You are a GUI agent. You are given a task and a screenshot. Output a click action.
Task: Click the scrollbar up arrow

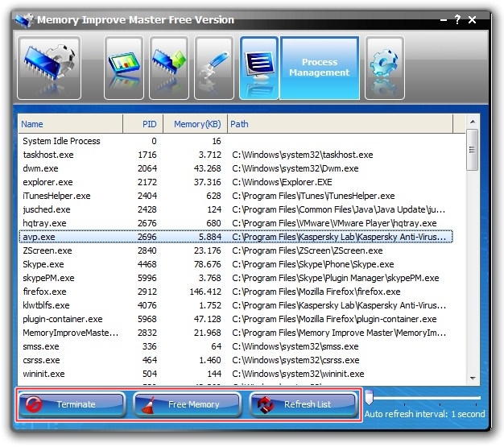coord(473,122)
